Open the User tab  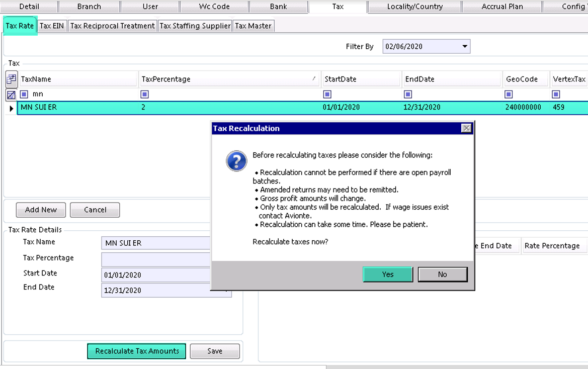coord(150,7)
